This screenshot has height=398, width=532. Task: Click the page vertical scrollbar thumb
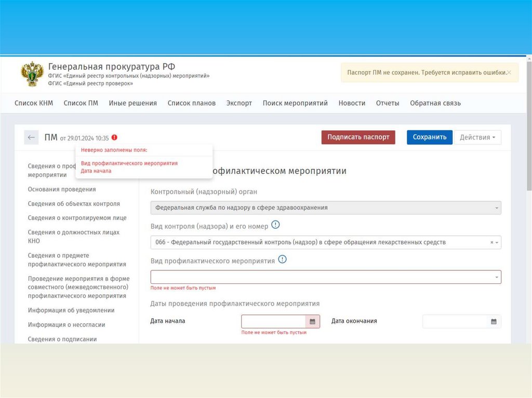pyautogui.click(x=529, y=126)
